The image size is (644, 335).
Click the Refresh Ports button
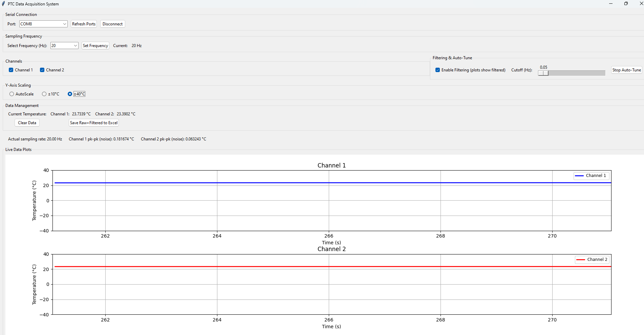[83, 24]
